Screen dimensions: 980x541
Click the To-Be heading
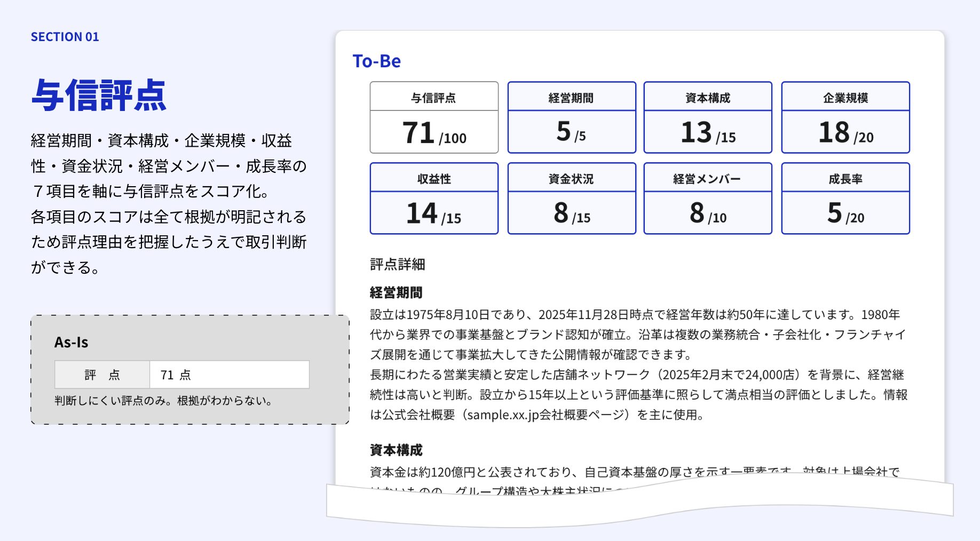pos(375,61)
